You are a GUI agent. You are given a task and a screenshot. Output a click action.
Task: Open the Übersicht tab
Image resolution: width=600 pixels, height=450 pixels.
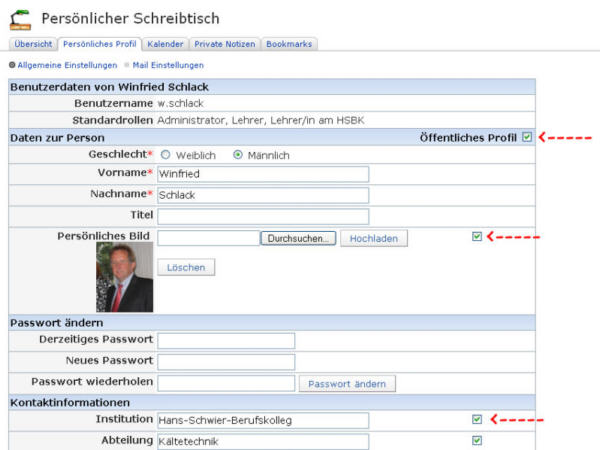(x=33, y=44)
